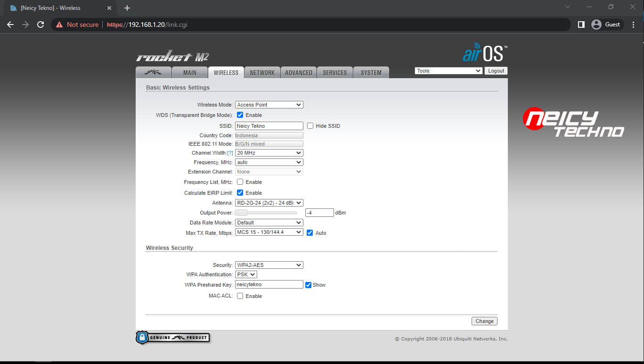Click the browser back arrow
Image resolution: width=644 pixels, height=364 pixels.
click(10, 25)
